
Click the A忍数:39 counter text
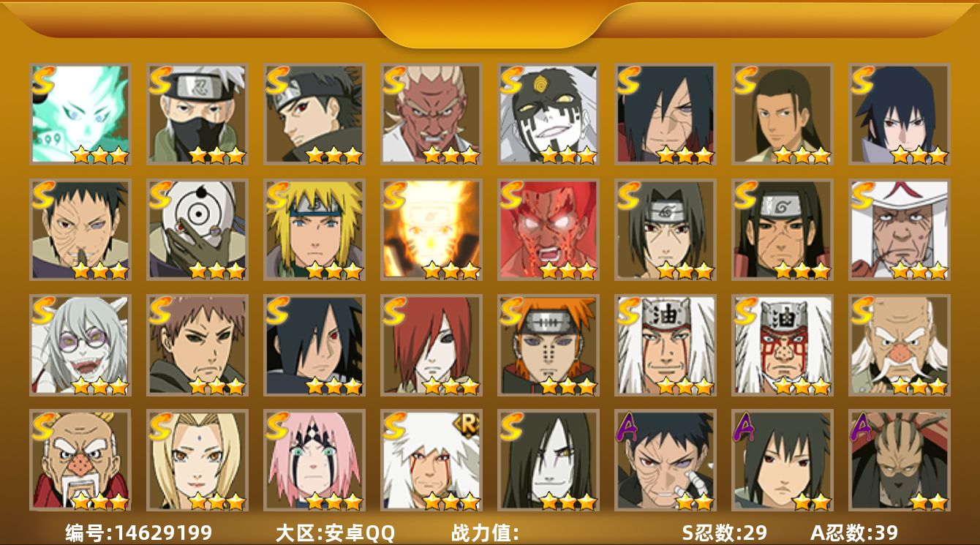[854, 533]
